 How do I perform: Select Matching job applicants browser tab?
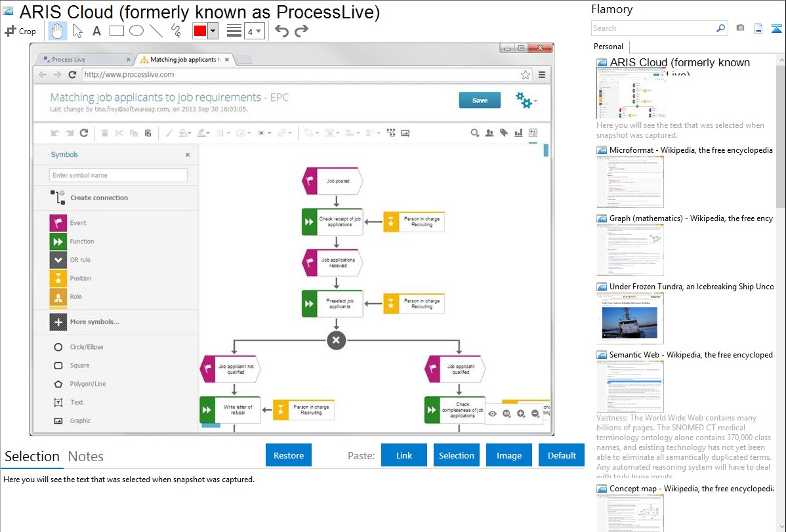click(184, 59)
